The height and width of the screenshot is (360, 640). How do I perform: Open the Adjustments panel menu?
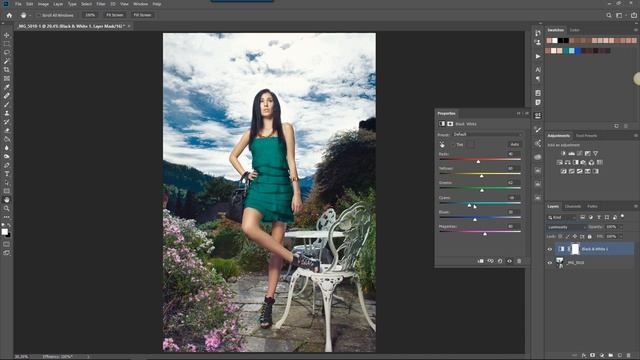(x=635, y=136)
